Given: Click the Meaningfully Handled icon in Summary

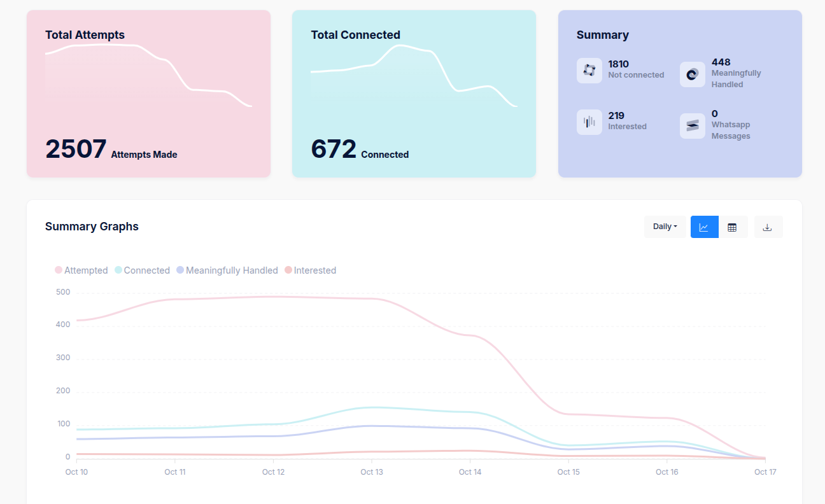Looking at the screenshot, I should click(x=692, y=74).
